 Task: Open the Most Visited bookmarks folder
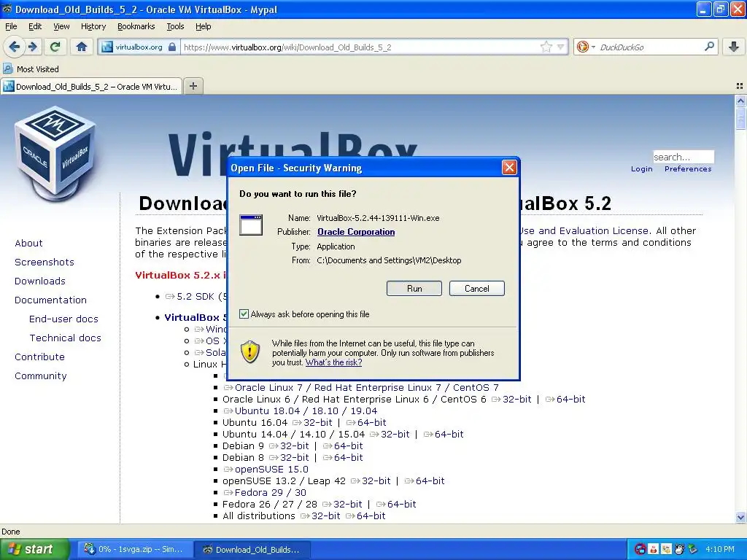coord(31,69)
